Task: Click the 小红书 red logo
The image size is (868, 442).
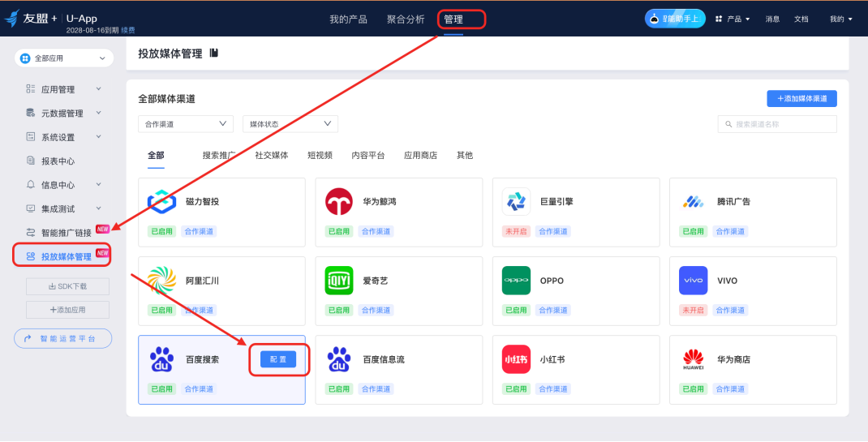Action: [516, 359]
